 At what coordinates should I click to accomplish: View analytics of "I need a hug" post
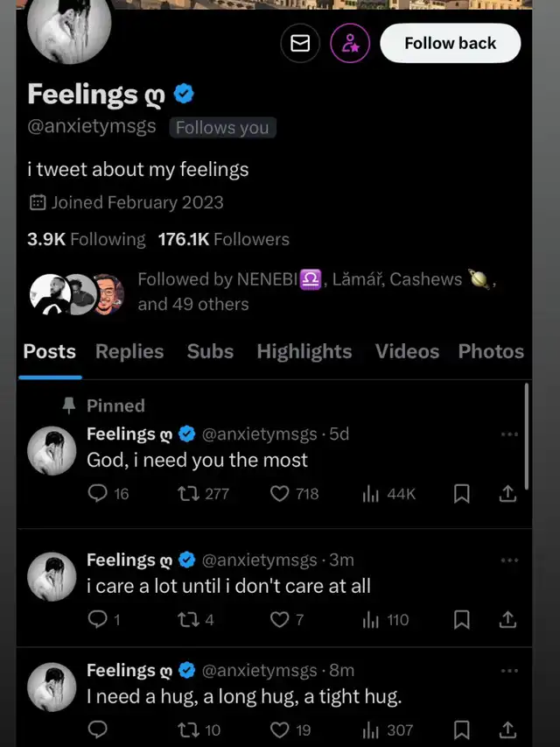(371, 729)
